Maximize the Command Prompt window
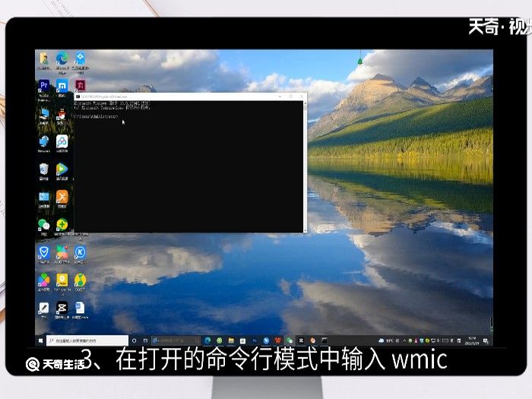The height and width of the screenshot is (399, 532). [291, 97]
